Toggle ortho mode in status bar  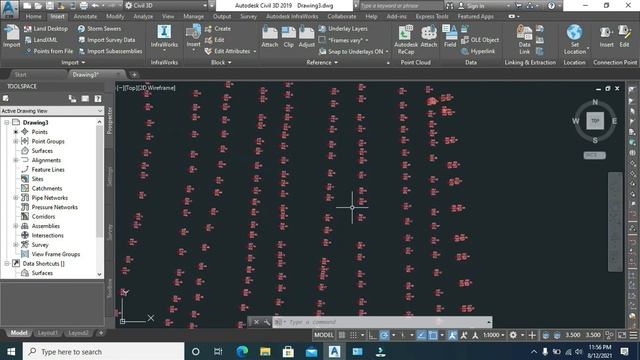373,335
